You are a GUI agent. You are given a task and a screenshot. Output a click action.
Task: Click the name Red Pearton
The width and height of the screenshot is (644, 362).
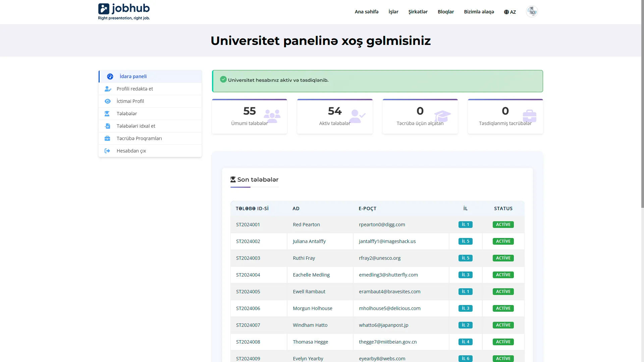306,225
